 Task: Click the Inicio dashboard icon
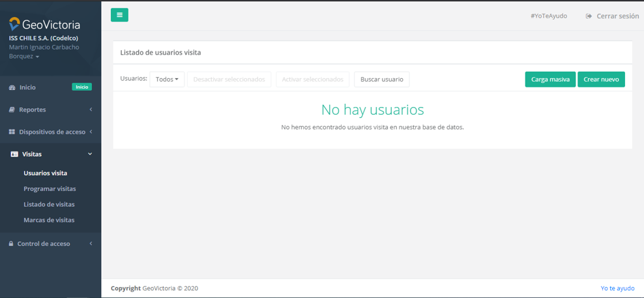[x=12, y=87]
